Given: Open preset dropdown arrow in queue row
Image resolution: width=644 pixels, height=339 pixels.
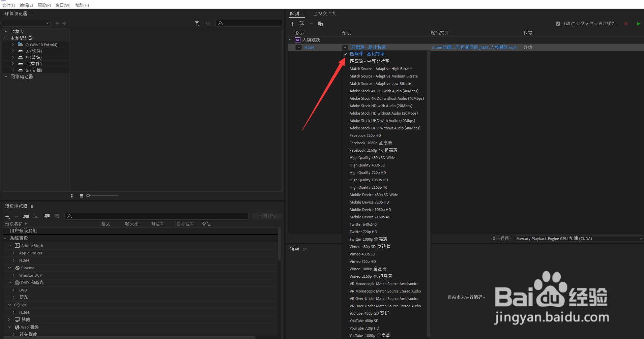Looking at the screenshot, I should tap(345, 48).
